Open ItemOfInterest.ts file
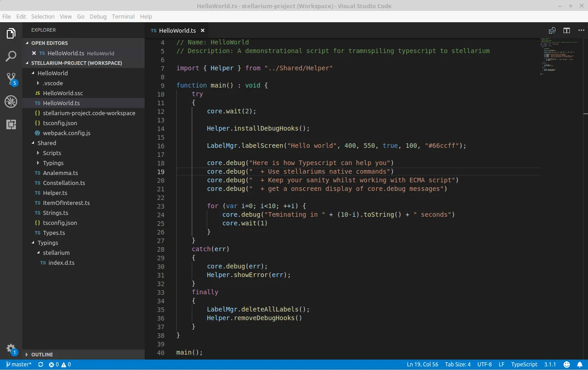588x370 pixels. coord(83,203)
